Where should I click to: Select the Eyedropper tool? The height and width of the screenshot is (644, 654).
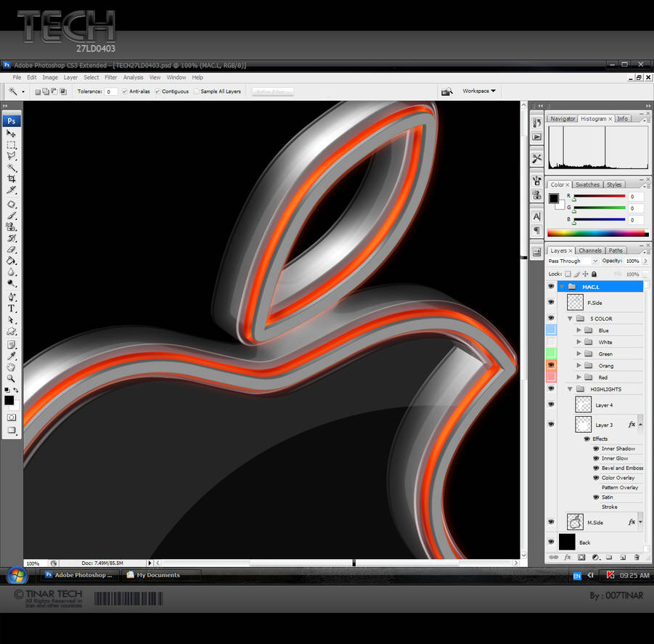click(12, 356)
